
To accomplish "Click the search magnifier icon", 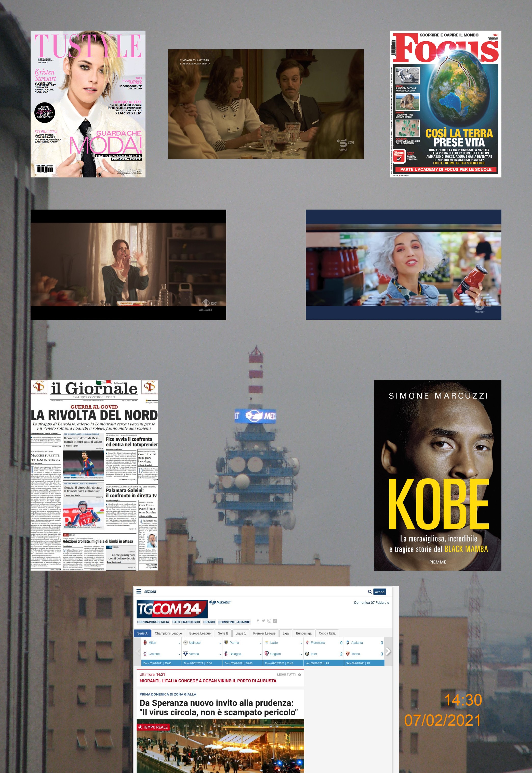I will pyautogui.click(x=370, y=591).
